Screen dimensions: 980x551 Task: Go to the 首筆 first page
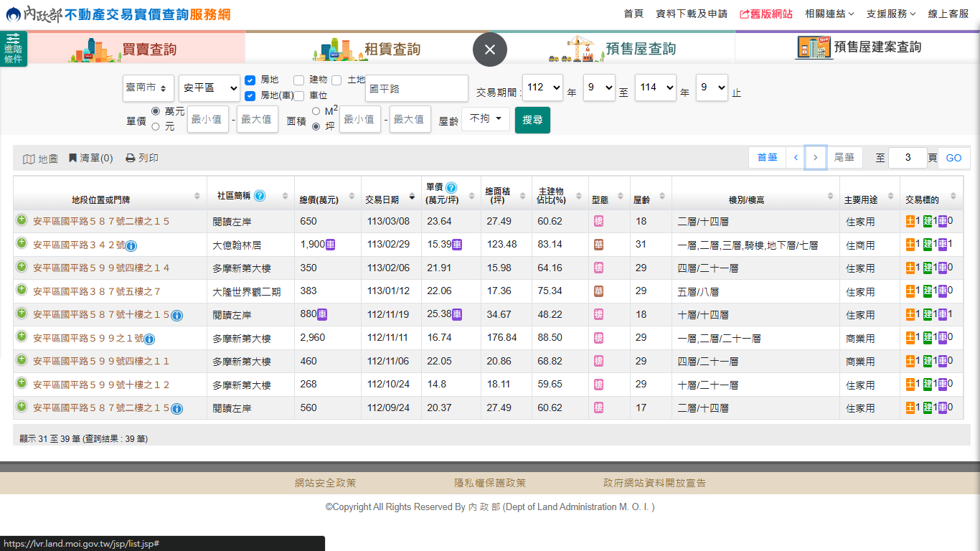pos(767,158)
